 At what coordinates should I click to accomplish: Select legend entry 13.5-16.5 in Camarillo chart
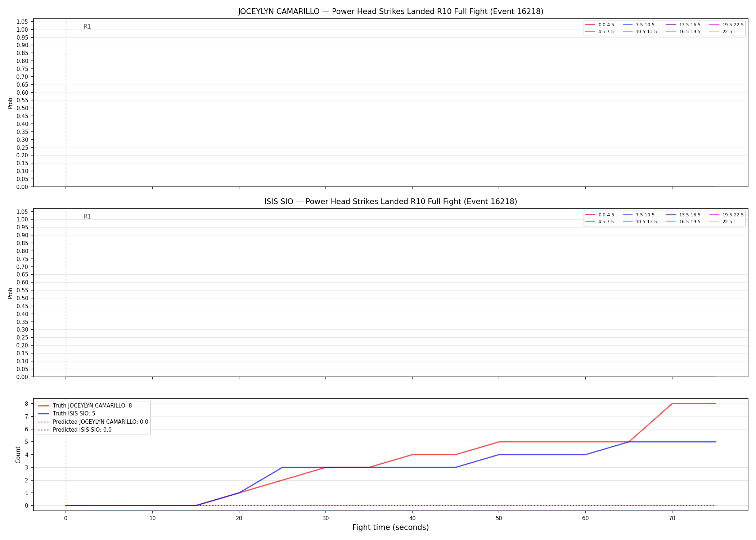pos(683,25)
